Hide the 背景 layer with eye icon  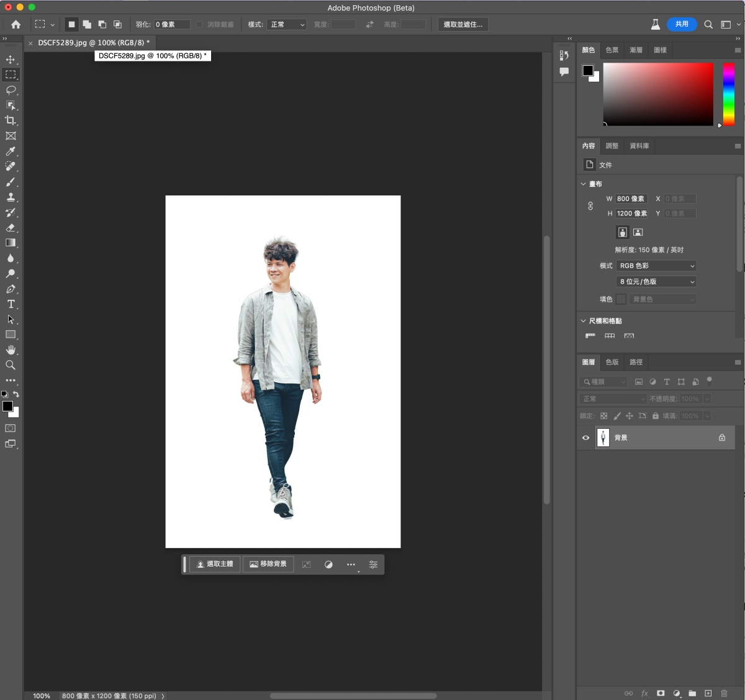[585, 437]
